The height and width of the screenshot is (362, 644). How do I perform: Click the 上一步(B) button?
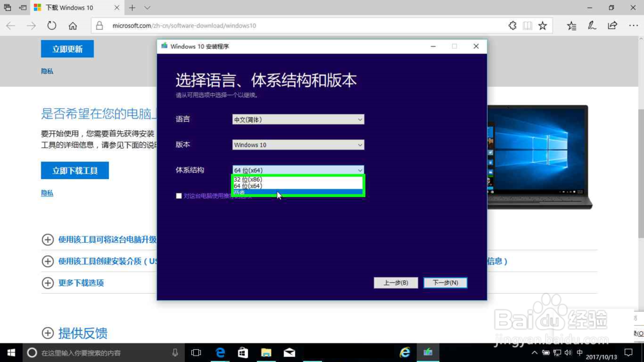point(396,283)
